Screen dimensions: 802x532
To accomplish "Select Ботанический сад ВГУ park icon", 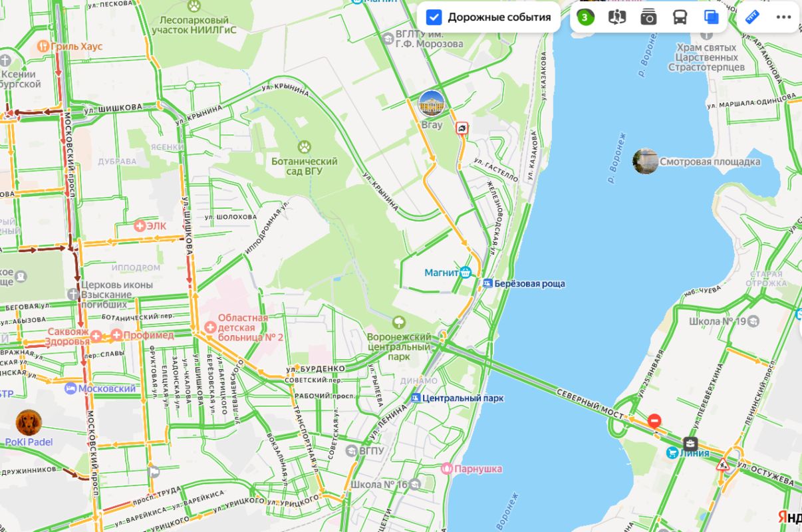I will 305,146.
